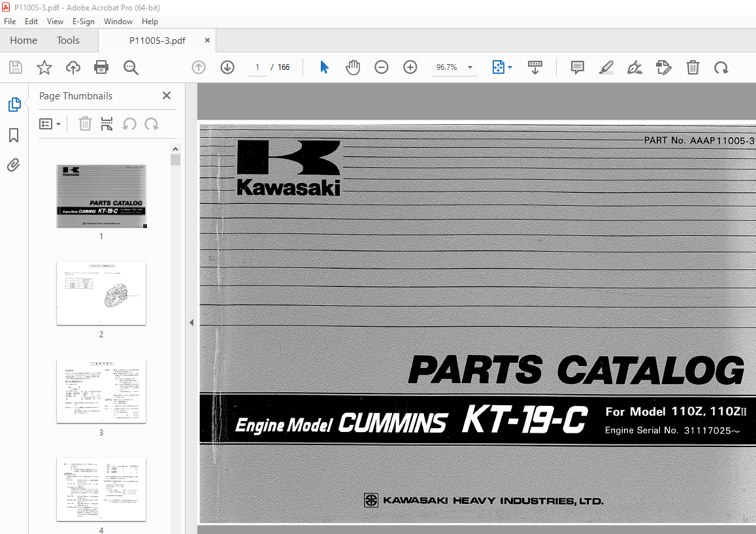Click the Page Thumbnails panel title
This screenshot has height=534, width=756.
[x=76, y=96]
